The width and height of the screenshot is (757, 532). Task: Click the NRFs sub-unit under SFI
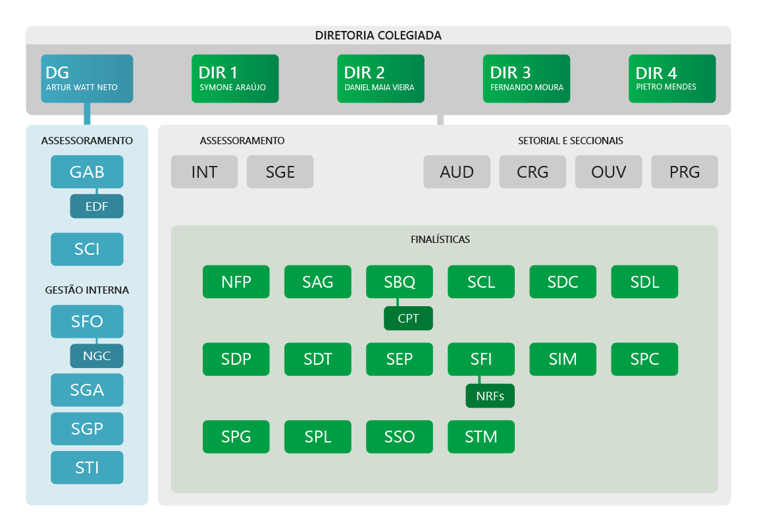[x=490, y=396]
